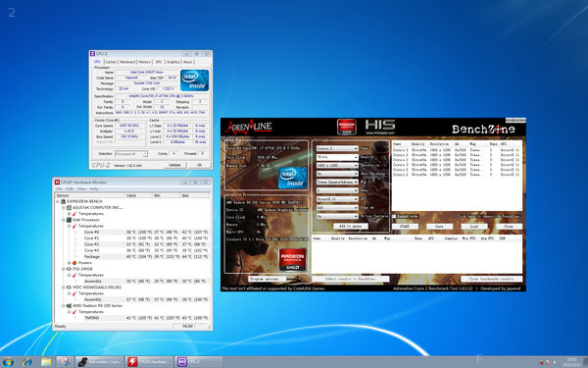Image resolution: width=588 pixels, height=368 pixels.
Task: Click the START benchmark button
Action: click(x=405, y=227)
